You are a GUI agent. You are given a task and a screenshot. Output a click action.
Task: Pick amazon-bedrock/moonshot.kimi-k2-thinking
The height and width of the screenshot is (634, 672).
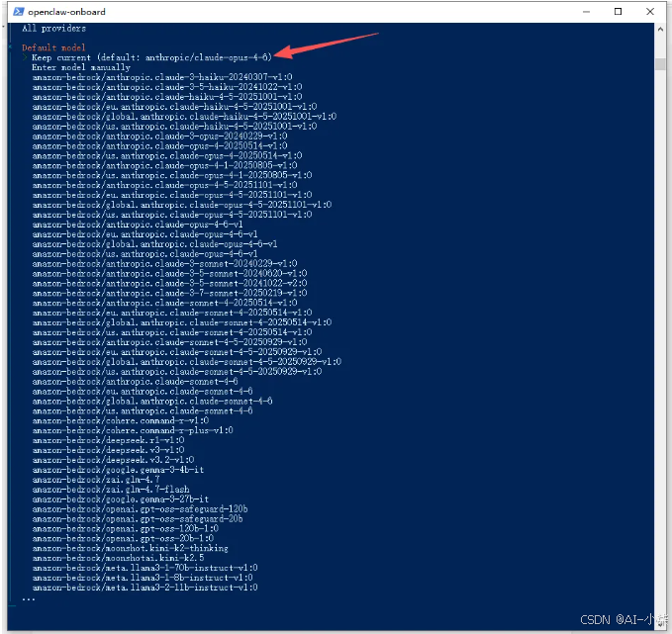131,548
